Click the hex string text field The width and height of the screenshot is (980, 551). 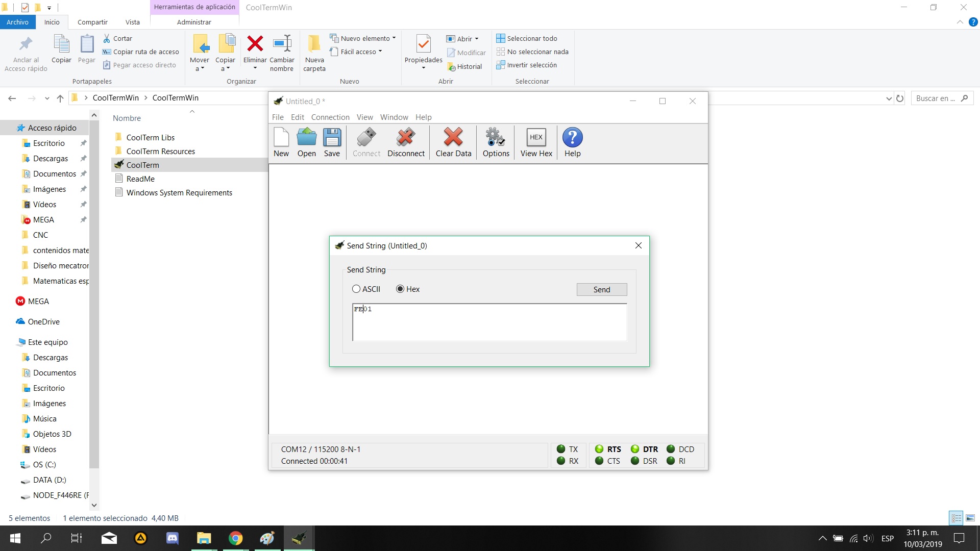pos(489,322)
